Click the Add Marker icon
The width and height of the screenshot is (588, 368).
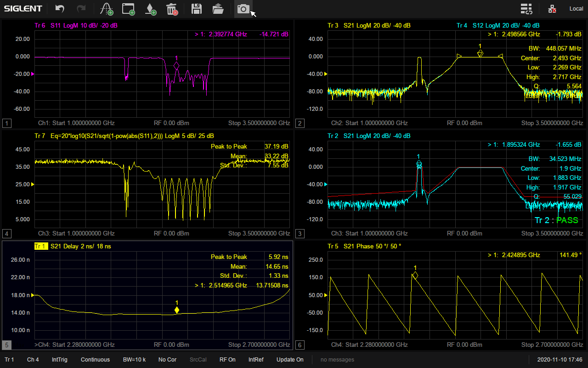click(150, 9)
